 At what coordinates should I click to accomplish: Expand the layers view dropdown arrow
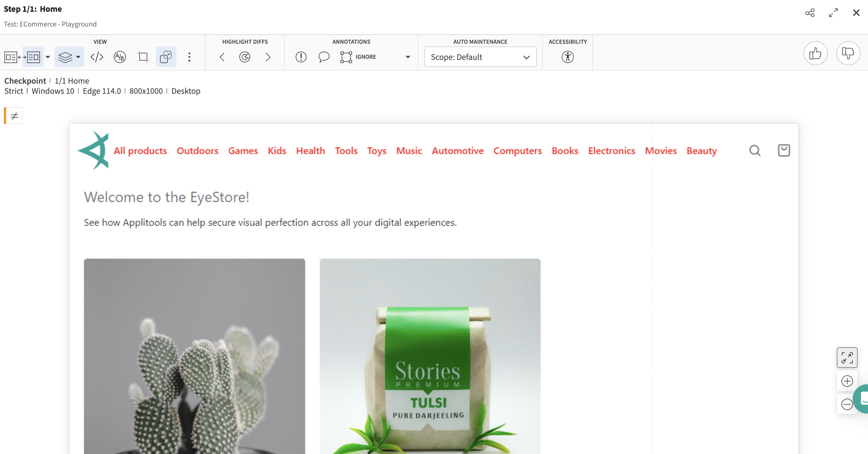[x=78, y=57]
